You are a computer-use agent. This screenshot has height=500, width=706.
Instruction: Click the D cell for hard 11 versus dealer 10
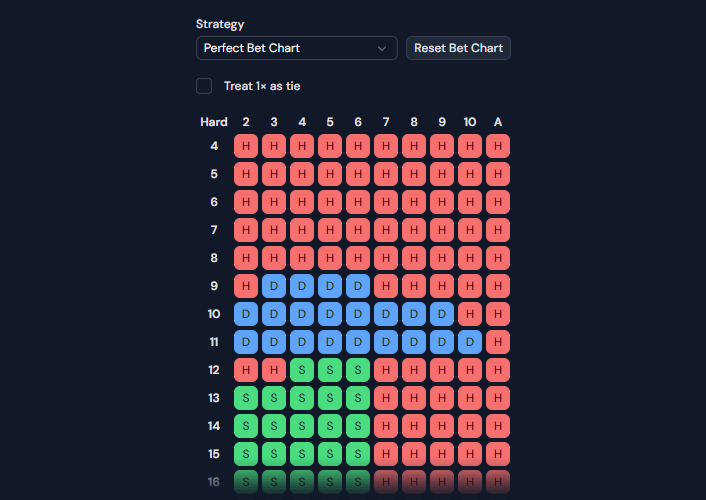(x=470, y=342)
